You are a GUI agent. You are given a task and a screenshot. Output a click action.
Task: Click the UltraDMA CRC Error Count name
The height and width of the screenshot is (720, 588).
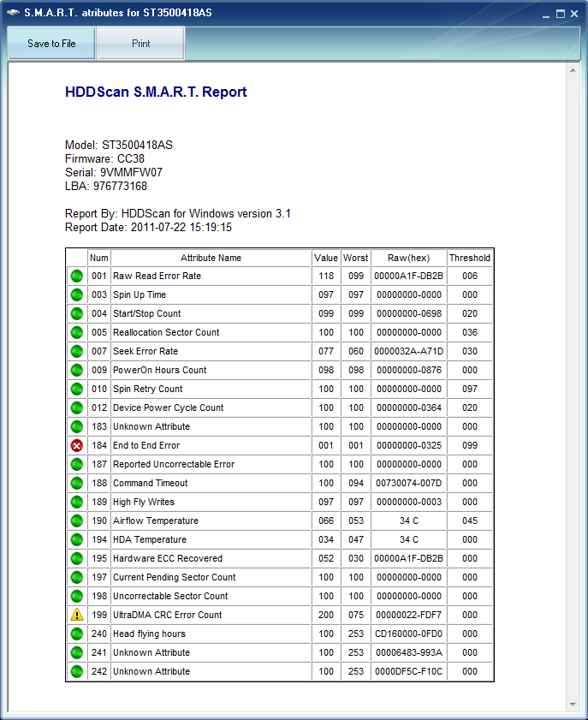coord(168,615)
